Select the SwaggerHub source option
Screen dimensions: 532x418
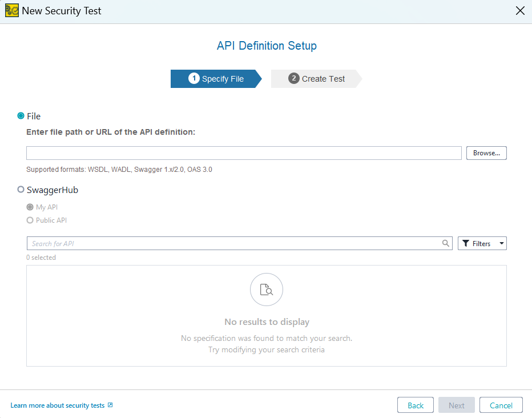tap(21, 190)
